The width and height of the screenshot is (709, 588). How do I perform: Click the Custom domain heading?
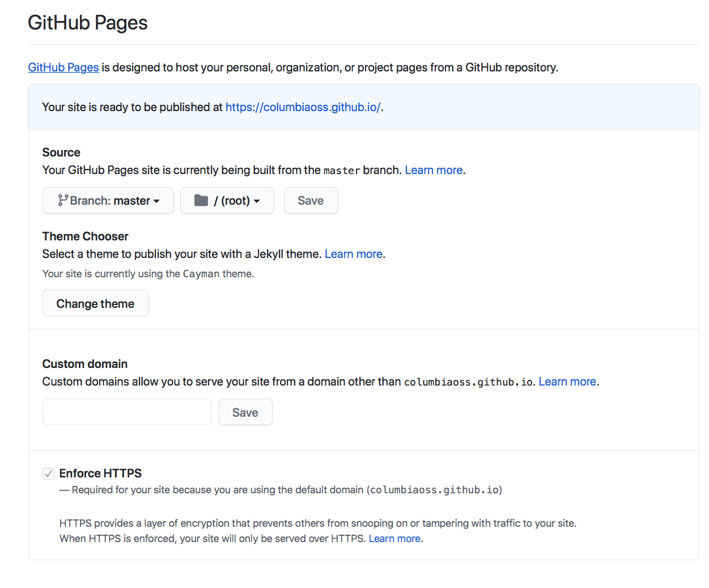[x=85, y=364]
